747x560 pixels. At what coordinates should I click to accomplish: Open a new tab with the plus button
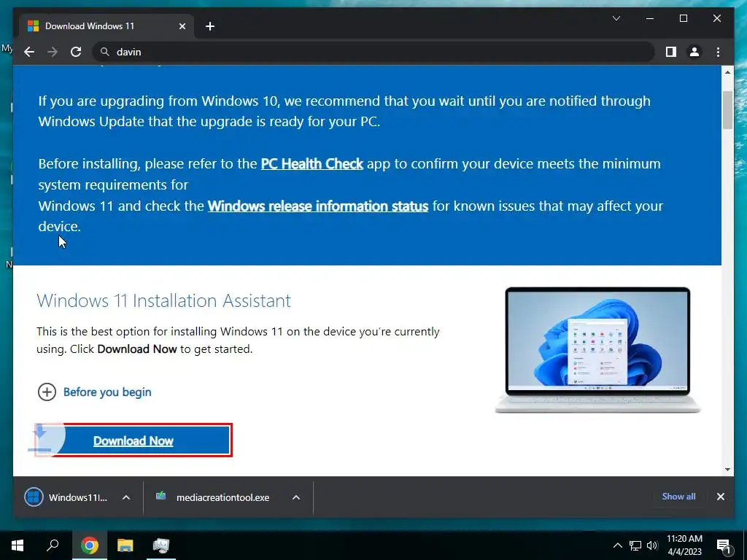[210, 26]
